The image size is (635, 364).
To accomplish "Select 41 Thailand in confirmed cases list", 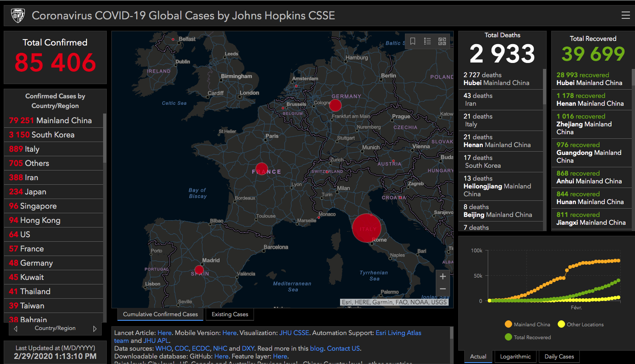I will point(53,291).
